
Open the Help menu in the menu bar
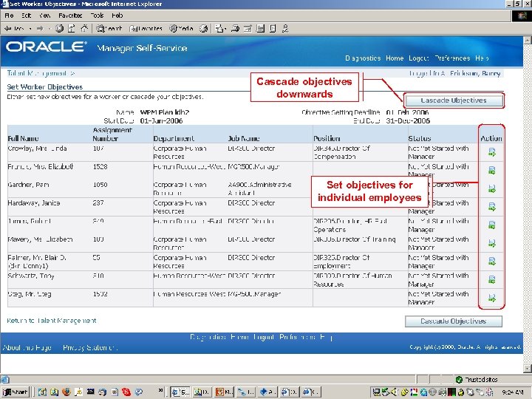tap(117, 16)
